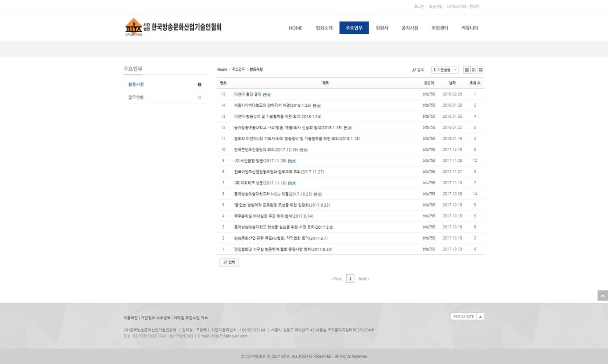Click Home in the breadcrumb

pos(222,70)
